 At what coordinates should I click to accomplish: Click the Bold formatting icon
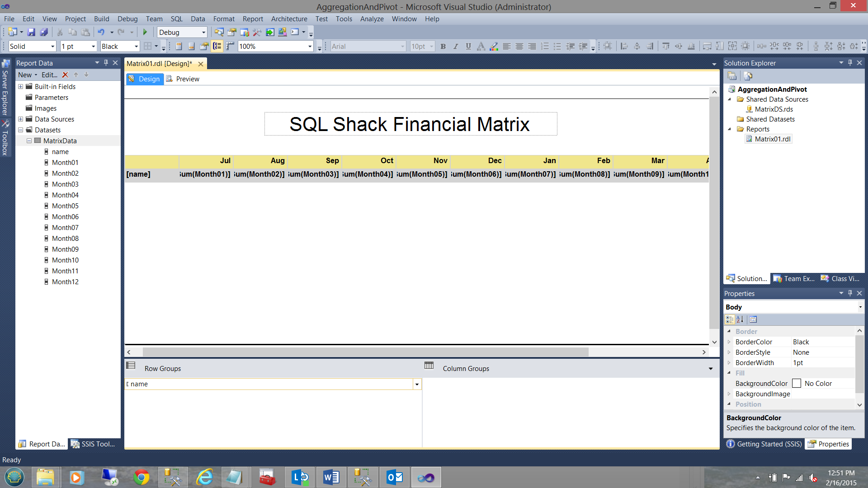(x=443, y=46)
